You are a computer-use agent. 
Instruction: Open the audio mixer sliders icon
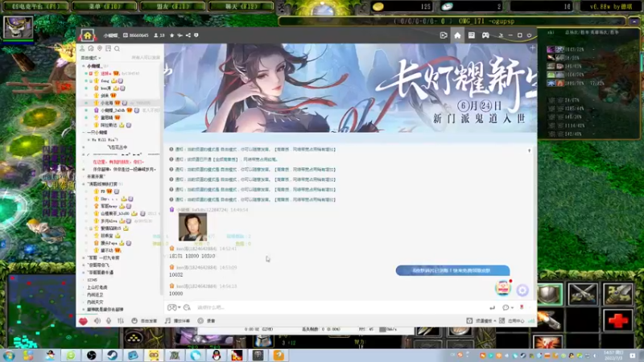(120, 321)
